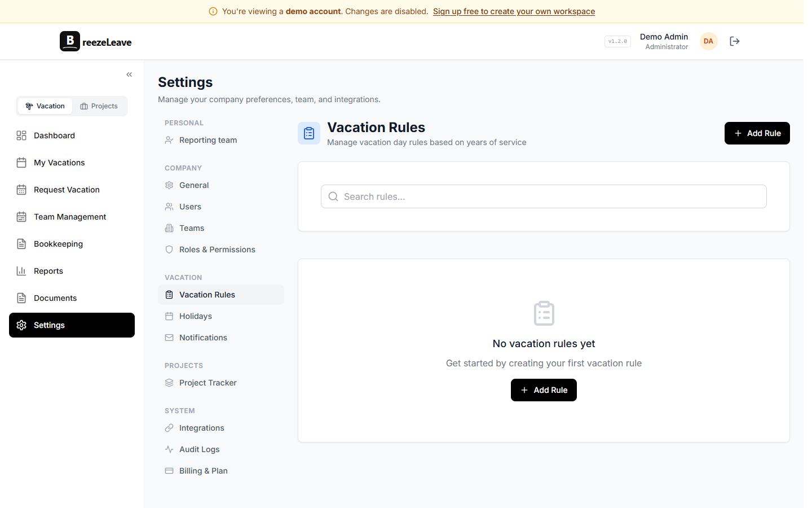812x508 pixels.
Task: Open Roles & Permissions settings
Action: point(221,249)
